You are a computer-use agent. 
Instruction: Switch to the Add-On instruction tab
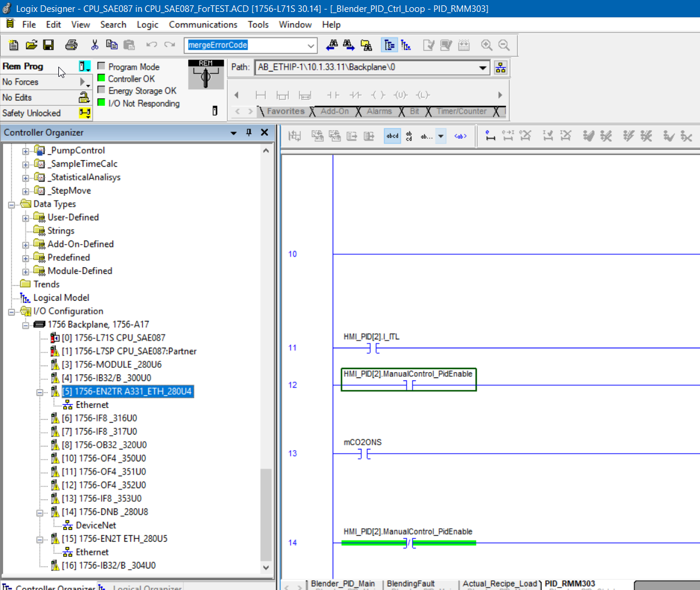[x=335, y=111]
